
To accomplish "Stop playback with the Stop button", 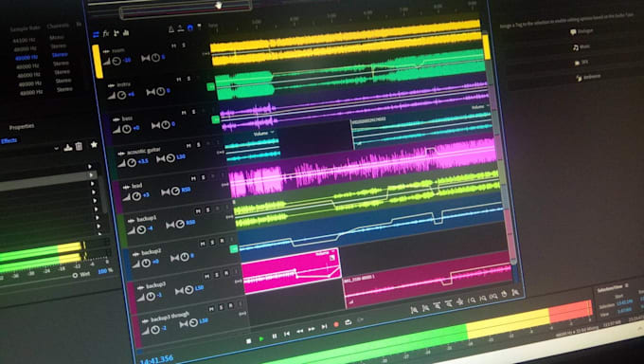I will point(248,341).
